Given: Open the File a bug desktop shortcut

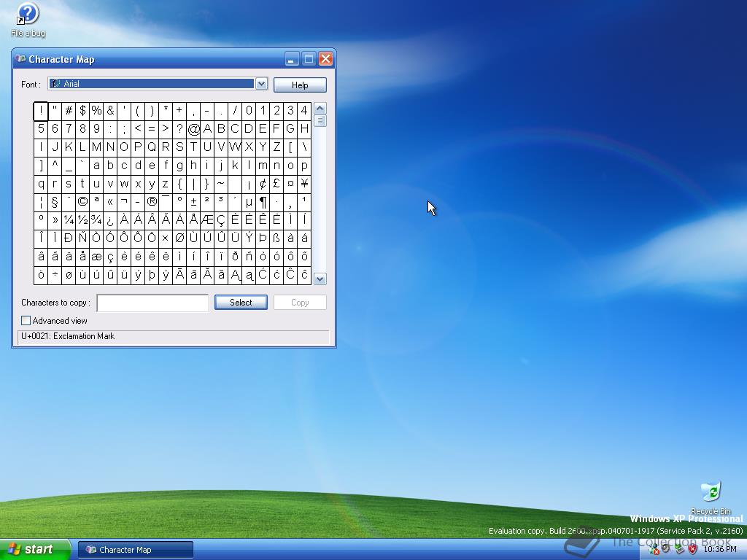Looking at the screenshot, I should point(28,20).
